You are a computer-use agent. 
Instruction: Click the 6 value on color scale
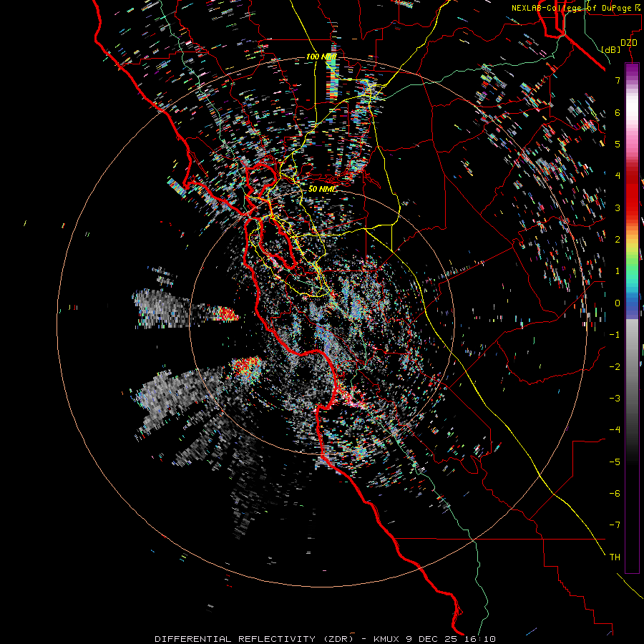click(618, 112)
